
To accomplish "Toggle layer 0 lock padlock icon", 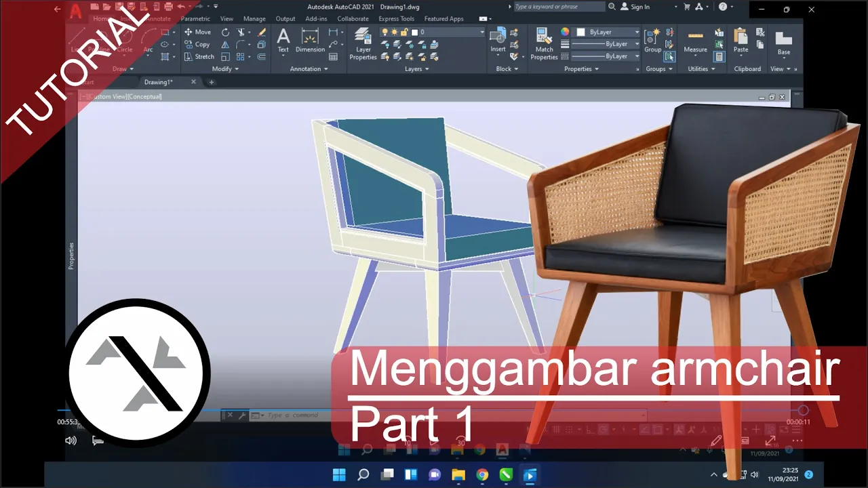I will point(403,32).
